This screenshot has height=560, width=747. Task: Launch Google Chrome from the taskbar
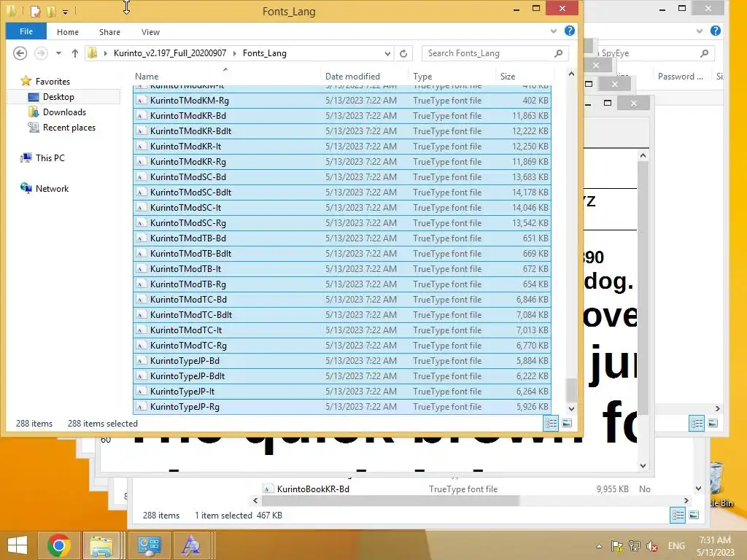59,545
